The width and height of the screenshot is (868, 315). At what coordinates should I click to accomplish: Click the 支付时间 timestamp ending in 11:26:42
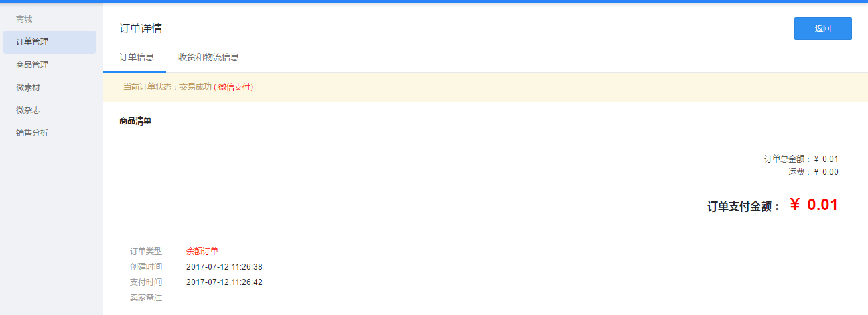tap(224, 282)
